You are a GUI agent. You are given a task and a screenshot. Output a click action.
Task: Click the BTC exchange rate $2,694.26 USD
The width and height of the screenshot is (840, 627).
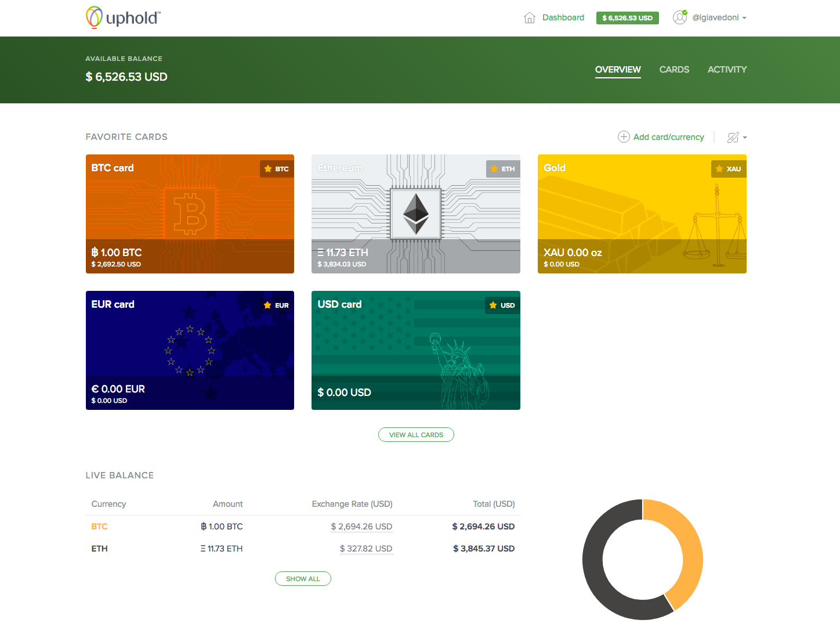pos(361,527)
